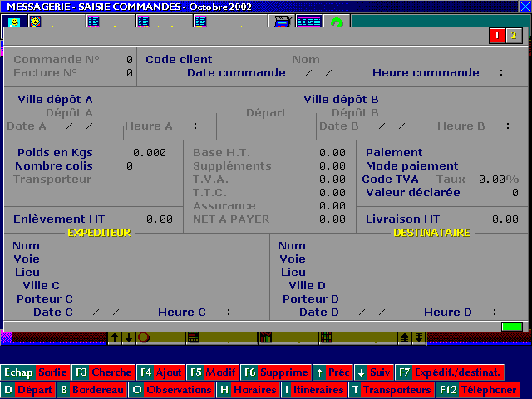Click F12 Téléphoner button
Viewport: 532px width, 399px height.
[x=478, y=390]
